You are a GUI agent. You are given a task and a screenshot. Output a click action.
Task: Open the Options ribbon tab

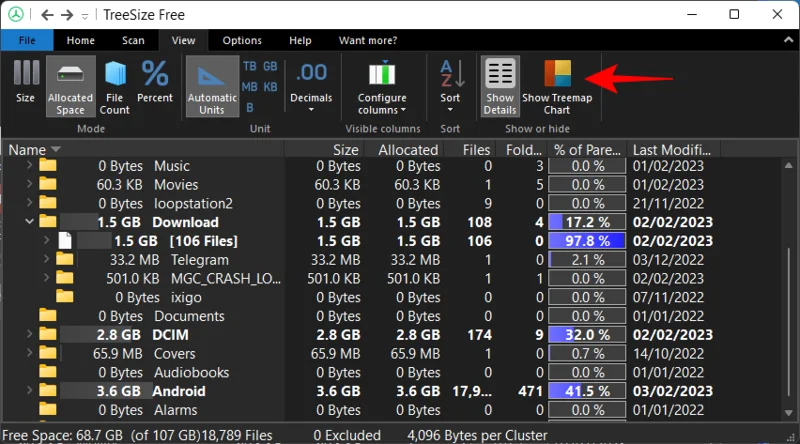pyautogui.click(x=242, y=40)
